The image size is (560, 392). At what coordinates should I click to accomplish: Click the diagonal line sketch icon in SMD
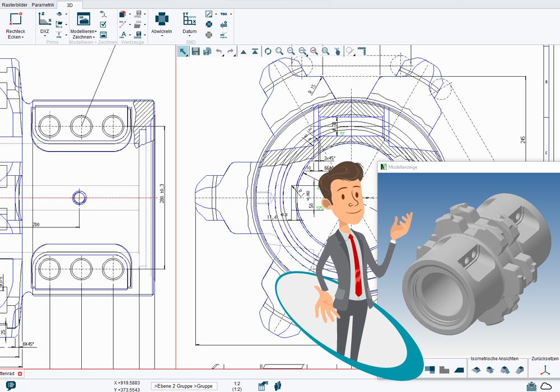(x=209, y=15)
